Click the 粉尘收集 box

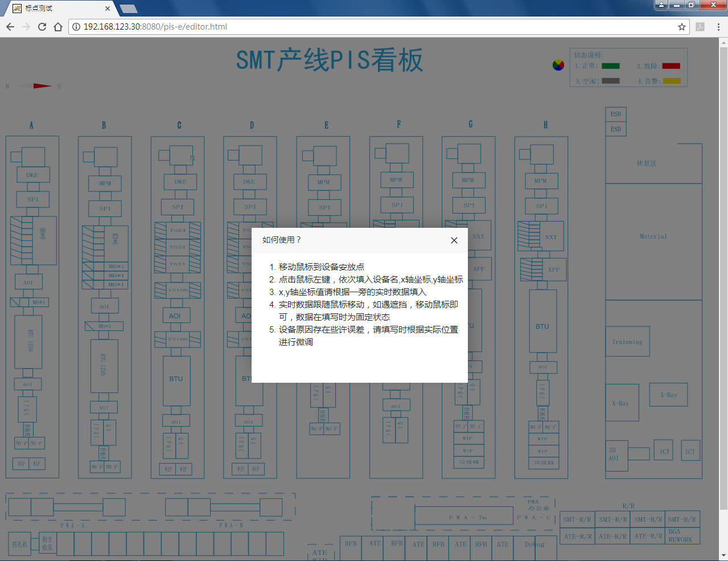tap(47, 544)
